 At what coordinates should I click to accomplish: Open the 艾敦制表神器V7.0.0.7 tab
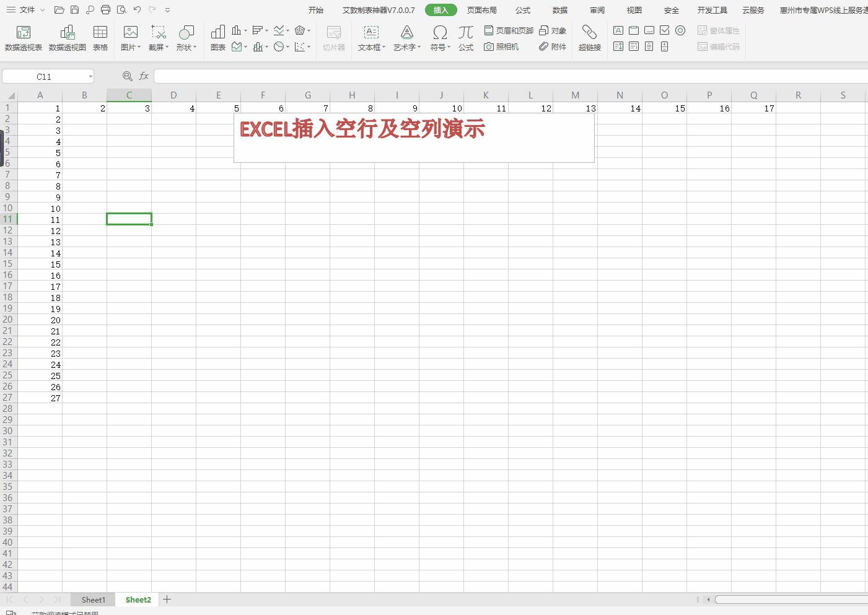379,11
